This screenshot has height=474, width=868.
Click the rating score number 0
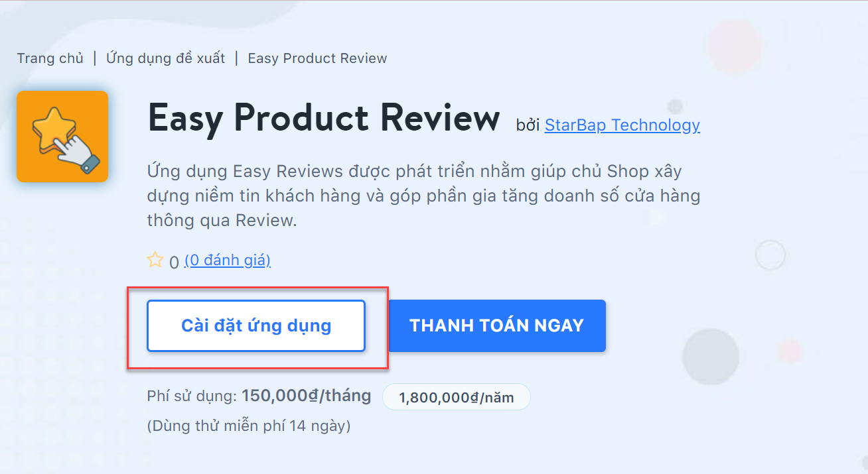[x=174, y=262]
